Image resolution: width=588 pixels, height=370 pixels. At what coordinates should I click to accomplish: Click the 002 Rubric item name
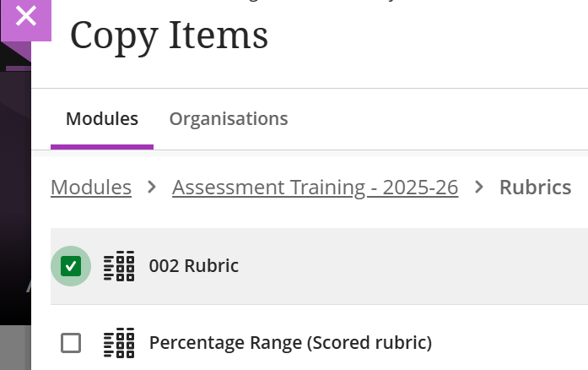pos(194,266)
